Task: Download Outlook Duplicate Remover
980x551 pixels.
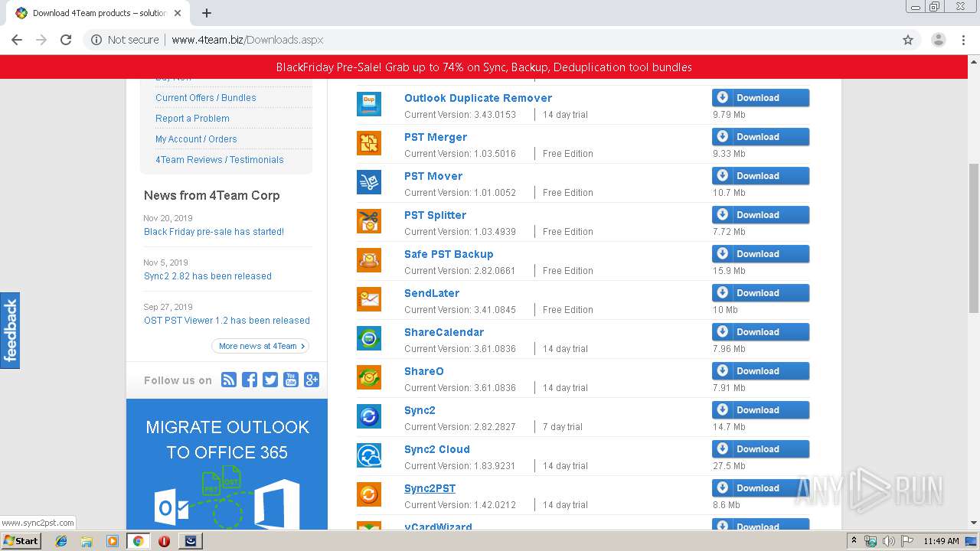Action: (760, 98)
